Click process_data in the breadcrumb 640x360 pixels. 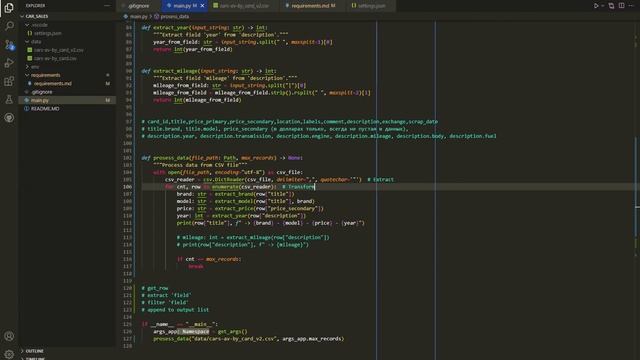[175, 16]
